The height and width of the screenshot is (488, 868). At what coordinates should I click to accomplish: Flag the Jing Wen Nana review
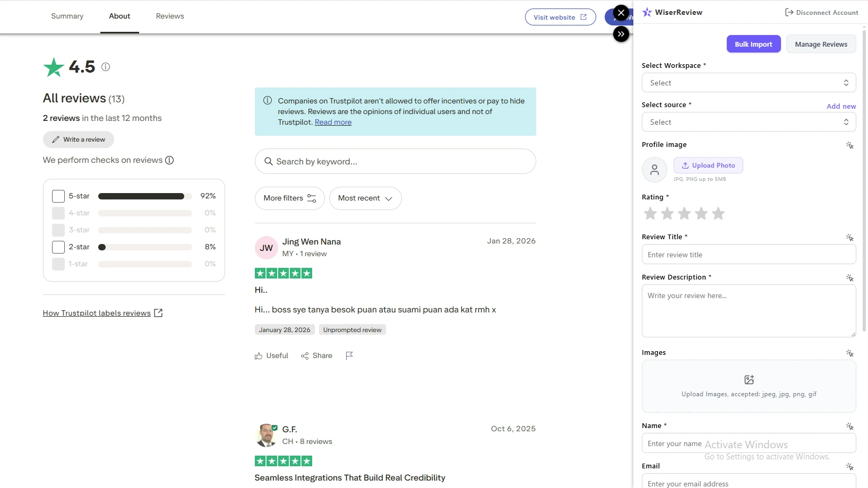click(349, 355)
